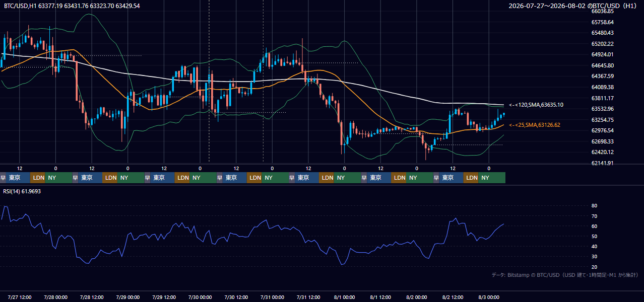
Task: Click the 7/28 12:00 time axis label
Action: pos(92,297)
